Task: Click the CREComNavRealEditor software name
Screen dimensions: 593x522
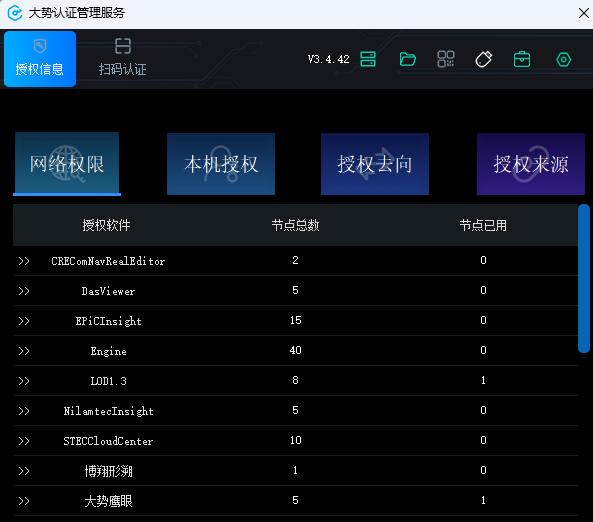Action: click(108, 261)
